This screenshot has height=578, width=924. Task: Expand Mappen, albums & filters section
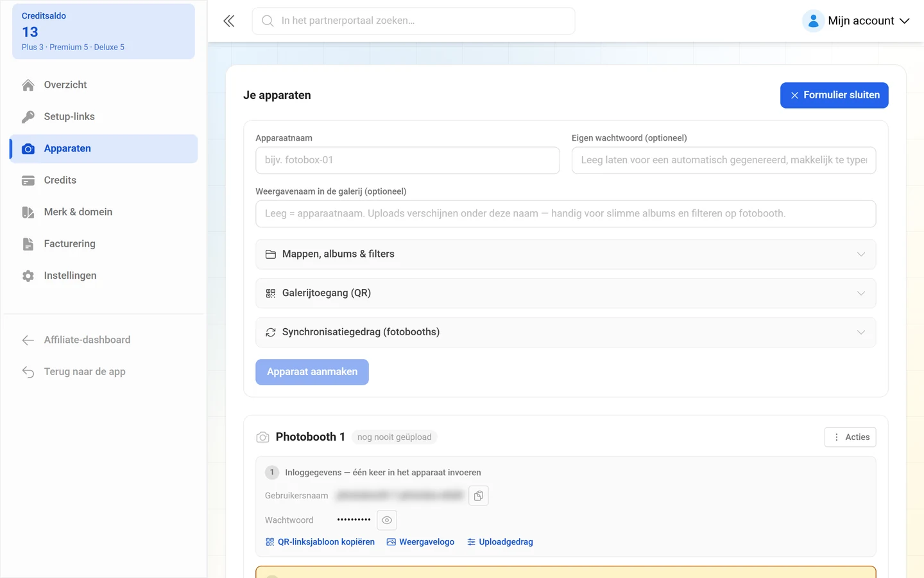[565, 254]
